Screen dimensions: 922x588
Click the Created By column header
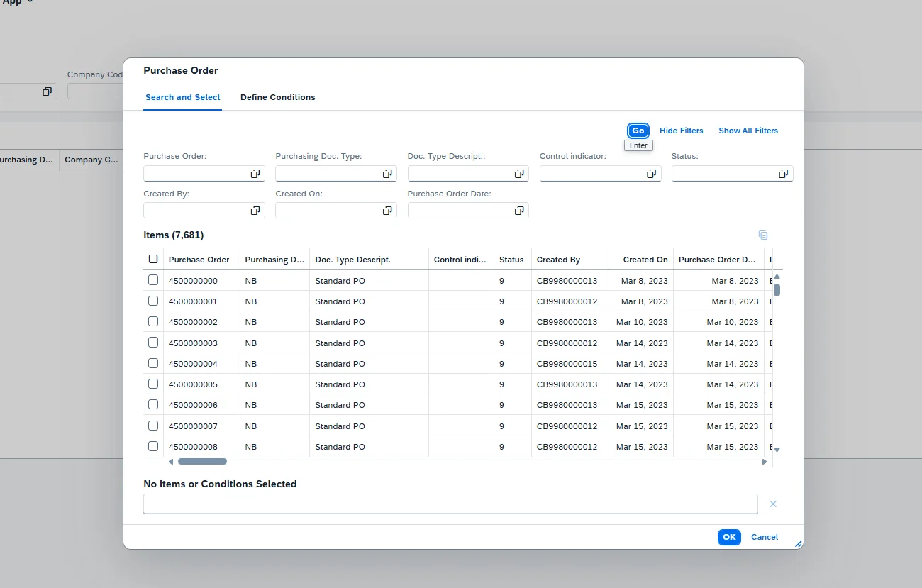(x=570, y=259)
